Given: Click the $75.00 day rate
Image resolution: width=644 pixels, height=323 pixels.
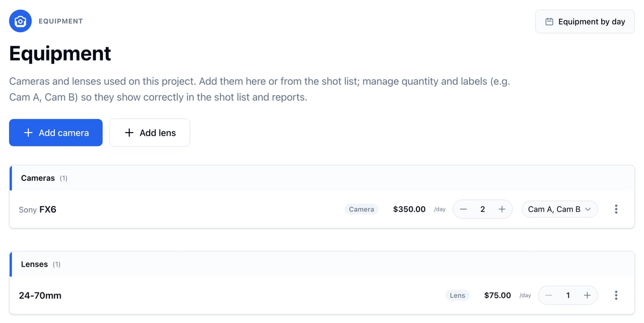Looking at the screenshot, I should pyautogui.click(x=497, y=295).
